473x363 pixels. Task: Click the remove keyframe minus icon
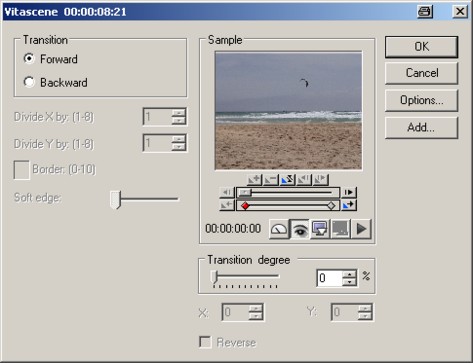pos(271,180)
